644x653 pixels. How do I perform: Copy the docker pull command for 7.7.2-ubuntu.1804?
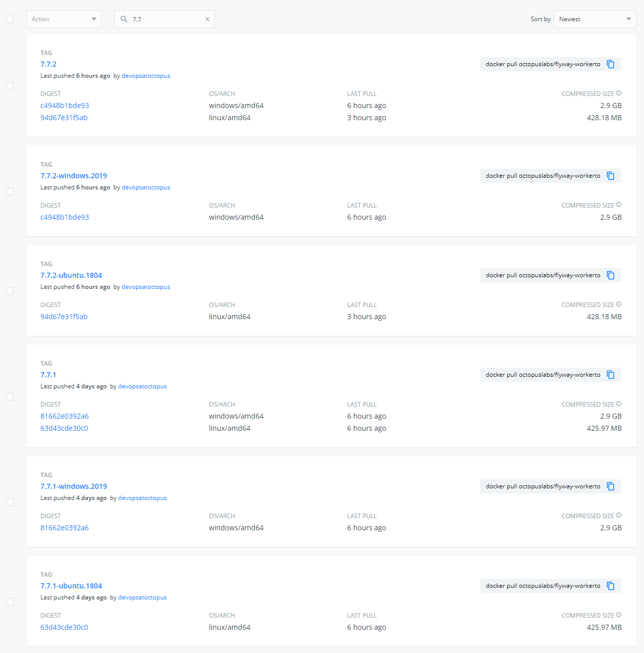pyautogui.click(x=611, y=275)
